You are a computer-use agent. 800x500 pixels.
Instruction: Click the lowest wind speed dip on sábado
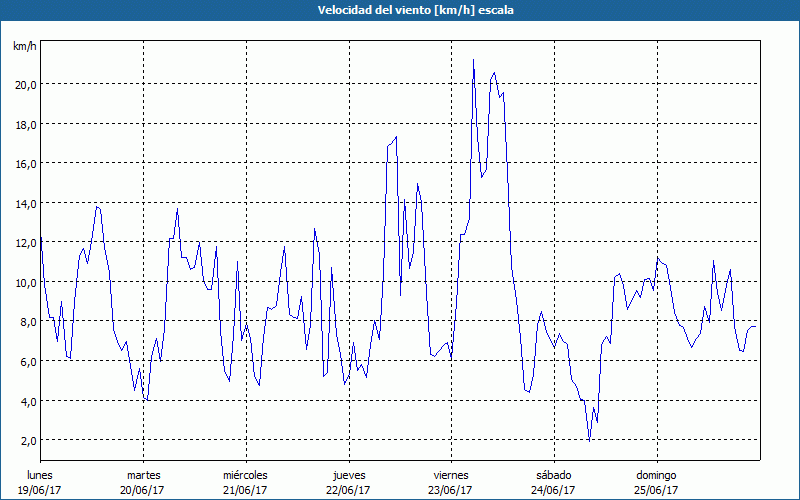[589, 439]
